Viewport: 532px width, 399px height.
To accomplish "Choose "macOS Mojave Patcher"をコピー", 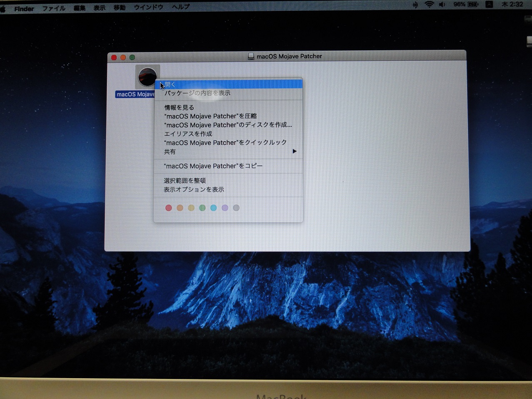I will (228, 166).
